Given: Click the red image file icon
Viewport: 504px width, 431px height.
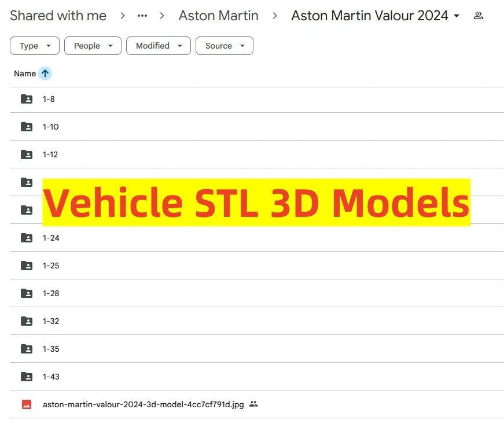Looking at the screenshot, I should click(27, 404).
